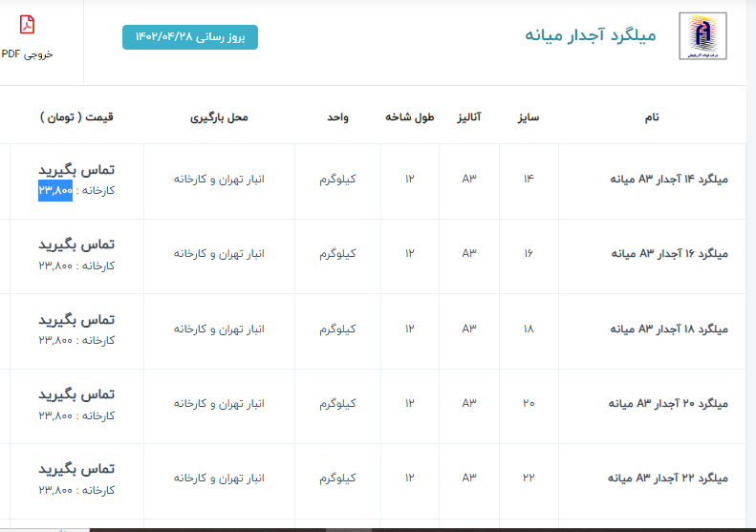This screenshot has height=532, width=756.
Task: Click the company logo next to میلگرد آجدار میانه
Action: click(x=702, y=36)
